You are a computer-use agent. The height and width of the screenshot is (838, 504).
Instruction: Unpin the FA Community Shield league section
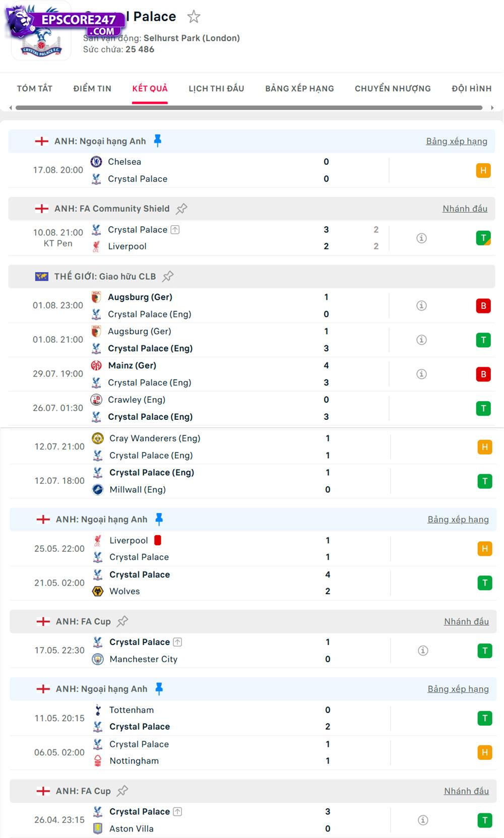(181, 208)
